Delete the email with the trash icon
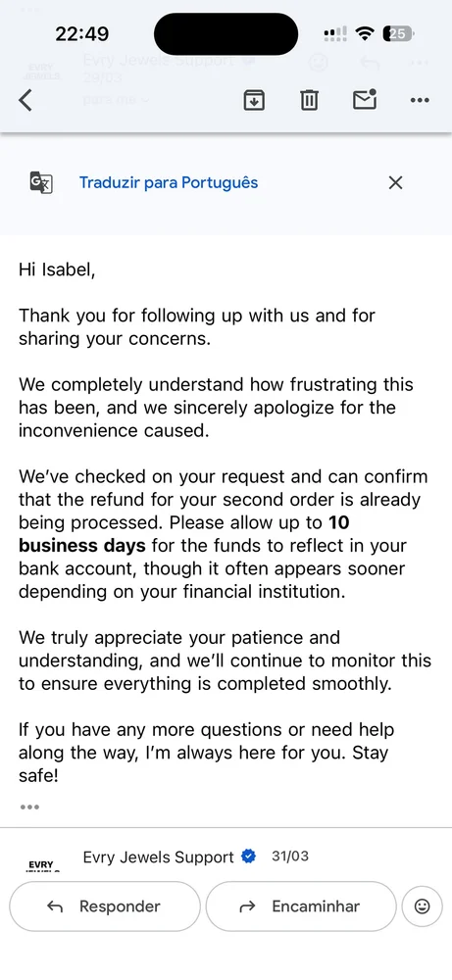Viewport: 452px width, 980px height. tap(309, 100)
